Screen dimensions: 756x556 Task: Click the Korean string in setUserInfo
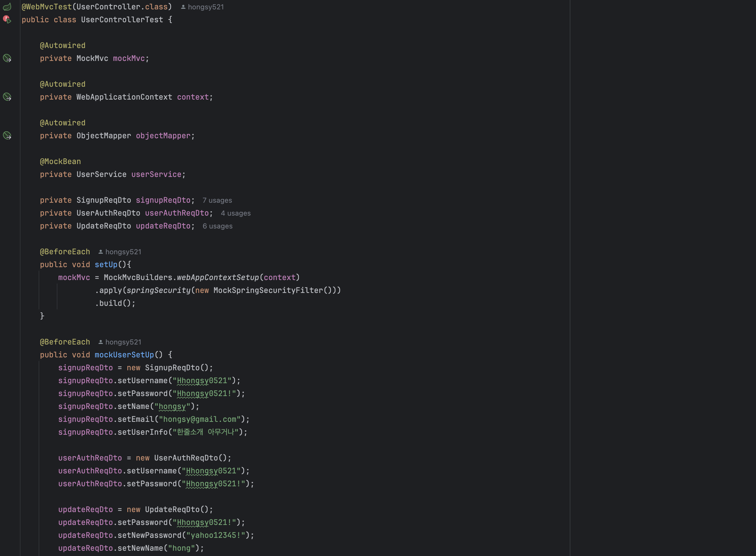pyautogui.click(x=206, y=432)
